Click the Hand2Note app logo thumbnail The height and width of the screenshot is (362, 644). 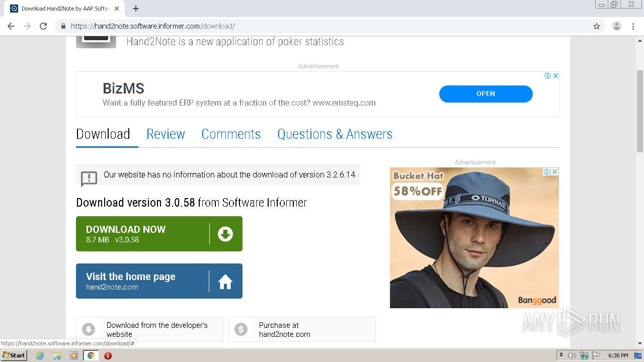(x=96, y=42)
